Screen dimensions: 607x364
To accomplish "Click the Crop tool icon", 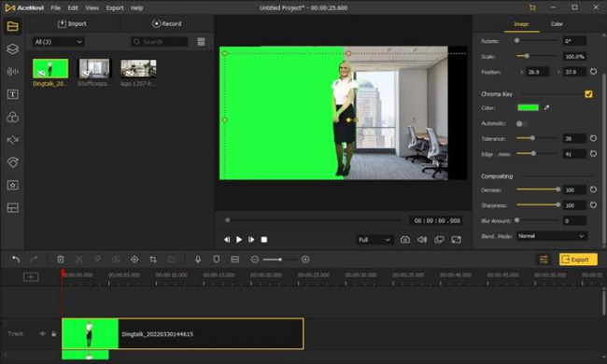I will [153, 259].
